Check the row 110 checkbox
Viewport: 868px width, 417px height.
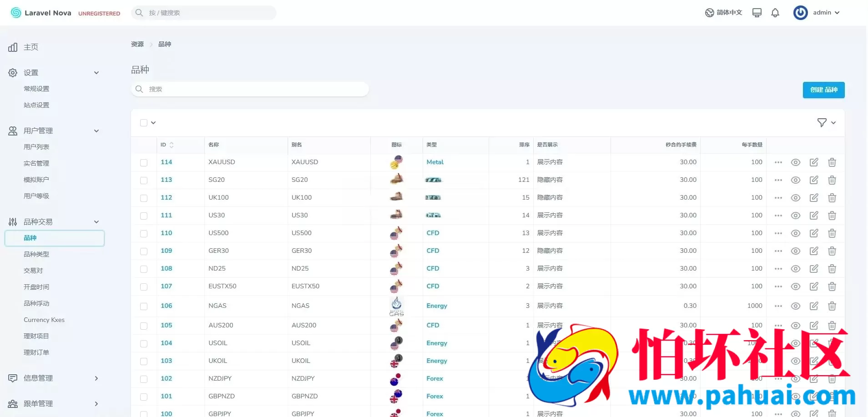pyautogui.click(x=144, y=234)
